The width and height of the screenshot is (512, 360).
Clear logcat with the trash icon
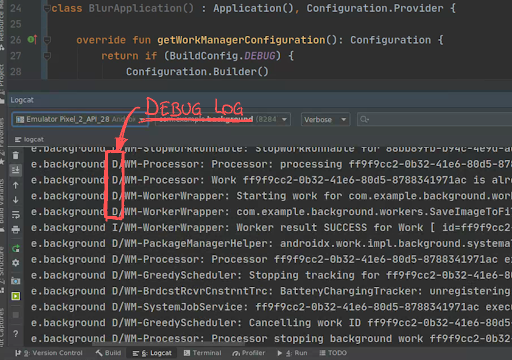(x=16, y=155)
